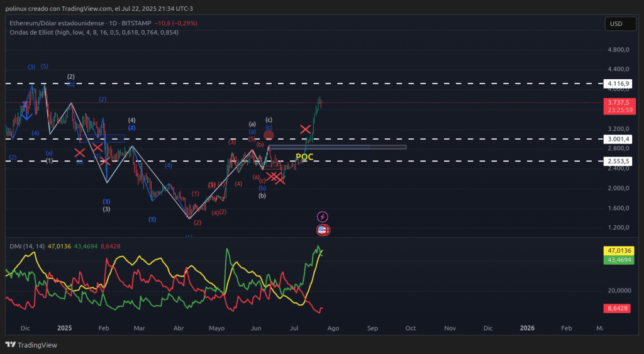Click the 3.001,4 price level label
The height and width of the screenshot is (354, 644).
pyautogui.click(x=616, y=139)
